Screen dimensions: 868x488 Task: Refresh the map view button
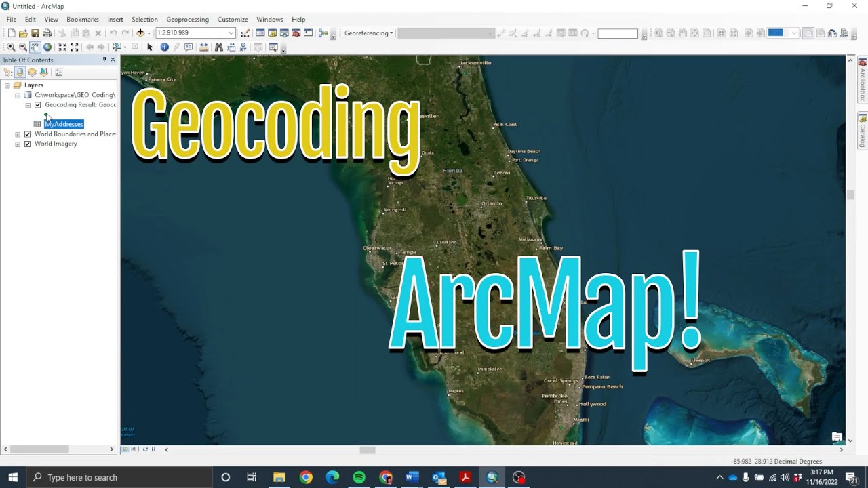145,449
